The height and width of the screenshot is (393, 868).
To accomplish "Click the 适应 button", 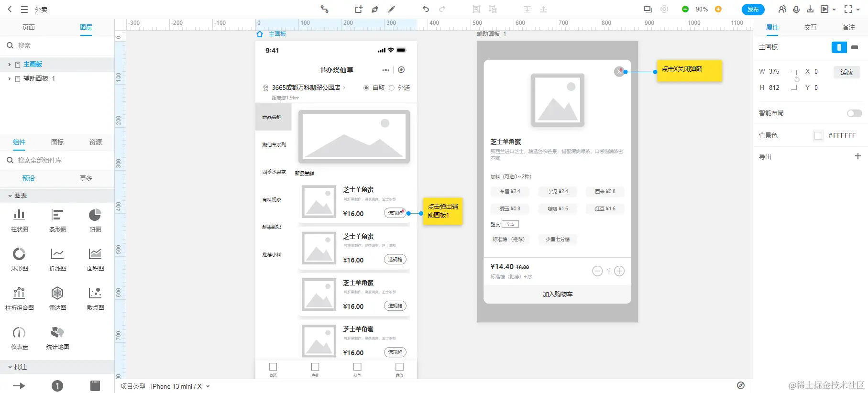I will pos(847,72).
